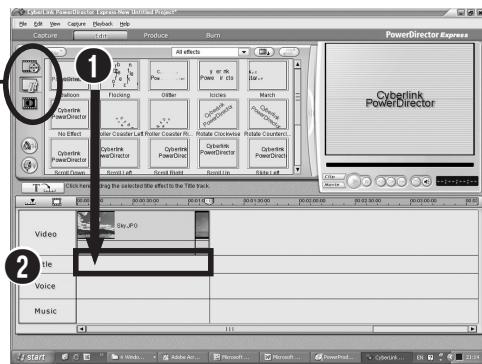The width and height of the screenshot is (482, 364).
Task: Click the 00:01:30:00 mark on timeline ruler
Action: (256, 201)
